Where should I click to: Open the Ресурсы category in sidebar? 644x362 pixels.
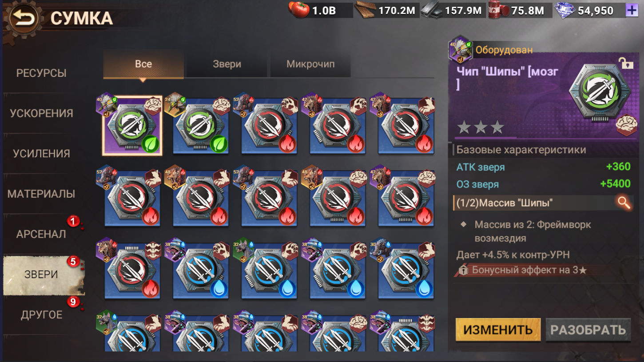tap(41, 73)
